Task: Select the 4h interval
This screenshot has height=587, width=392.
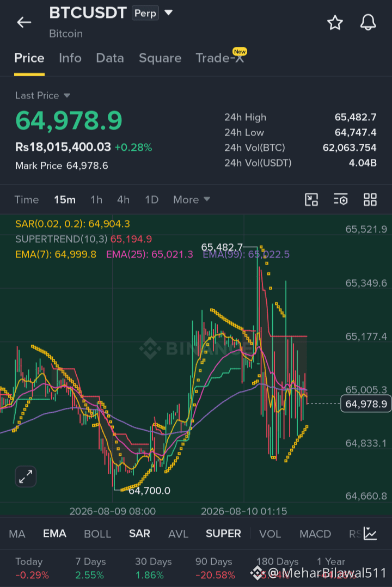Action: 123,199
